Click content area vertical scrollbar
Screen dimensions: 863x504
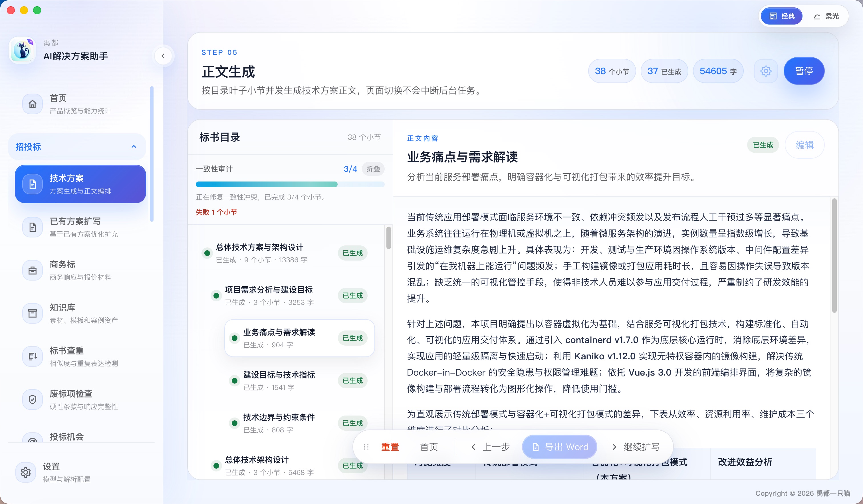pos(834,255)
